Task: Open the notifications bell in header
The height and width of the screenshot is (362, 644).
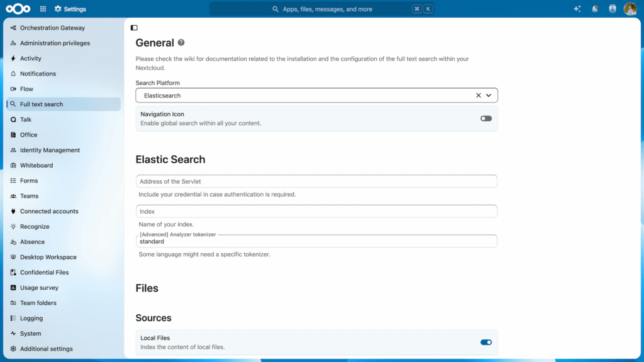Action: tap(595, 9)
